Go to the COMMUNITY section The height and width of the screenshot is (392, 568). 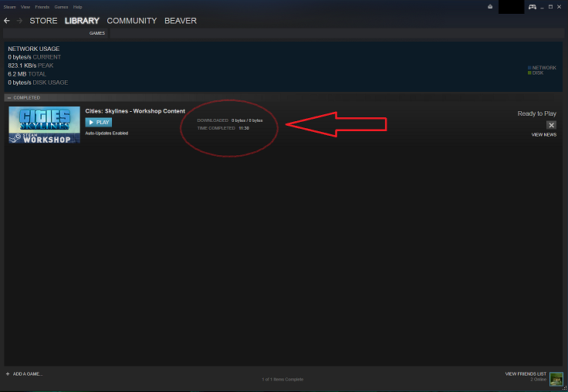tap(132, 21)
